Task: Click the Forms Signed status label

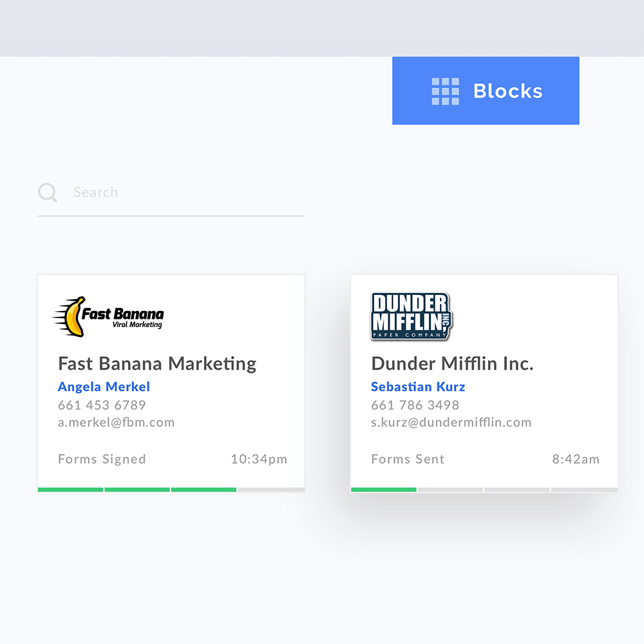Action: point(102,459)
